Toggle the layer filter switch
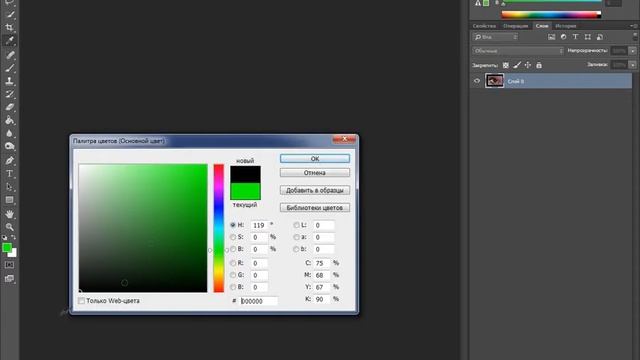The image size is (640, 360). coord(635,37)
